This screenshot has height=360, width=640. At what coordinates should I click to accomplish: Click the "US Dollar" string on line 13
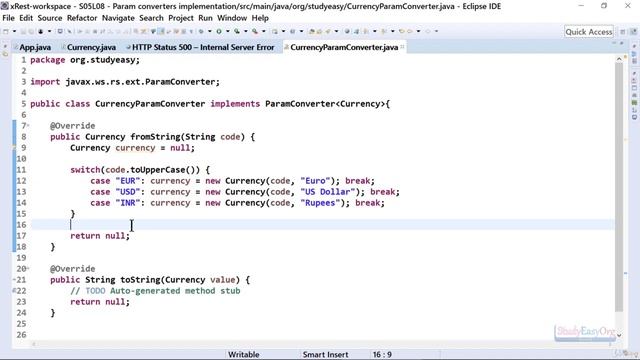pyautogui.click(x=328, y=192)
